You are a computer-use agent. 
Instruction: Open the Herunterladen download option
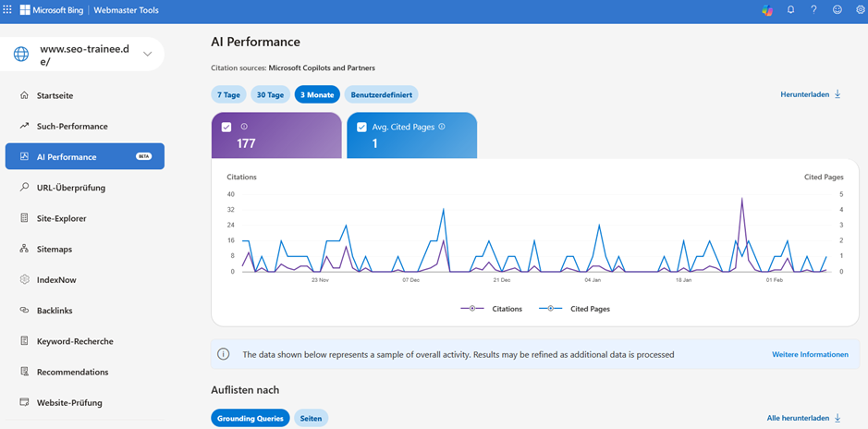(x=811, y=94)
